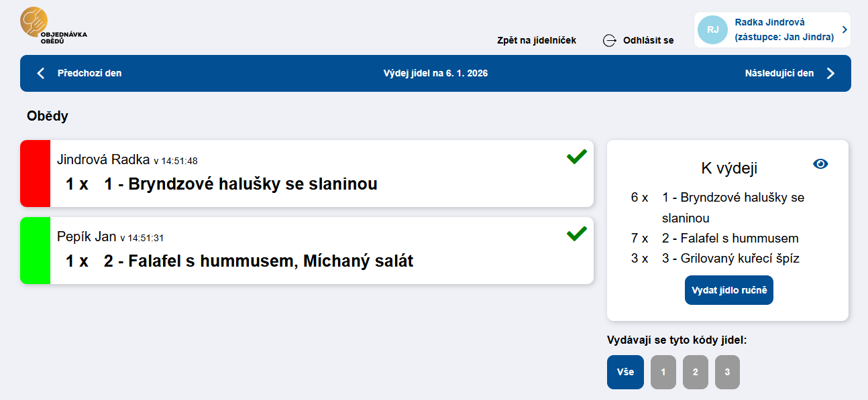
Task: Click the red color bar on Jindrová's order
Action: coord(35,174)
